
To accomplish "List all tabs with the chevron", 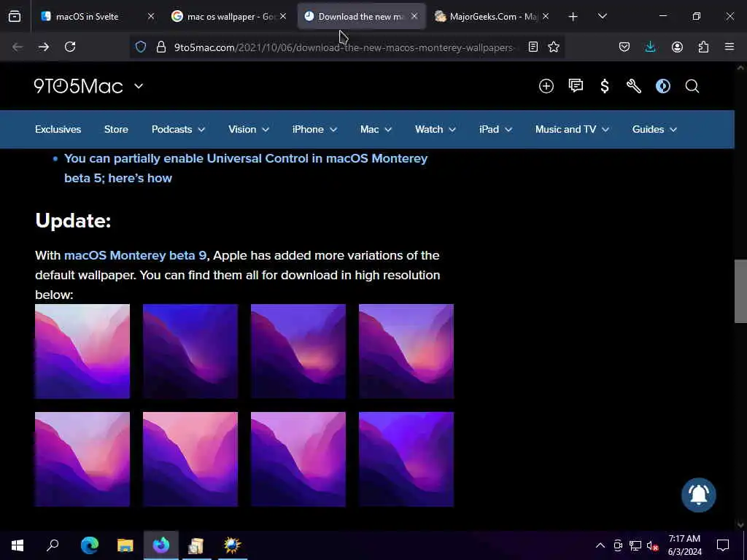I will click(x=602, y=17).
